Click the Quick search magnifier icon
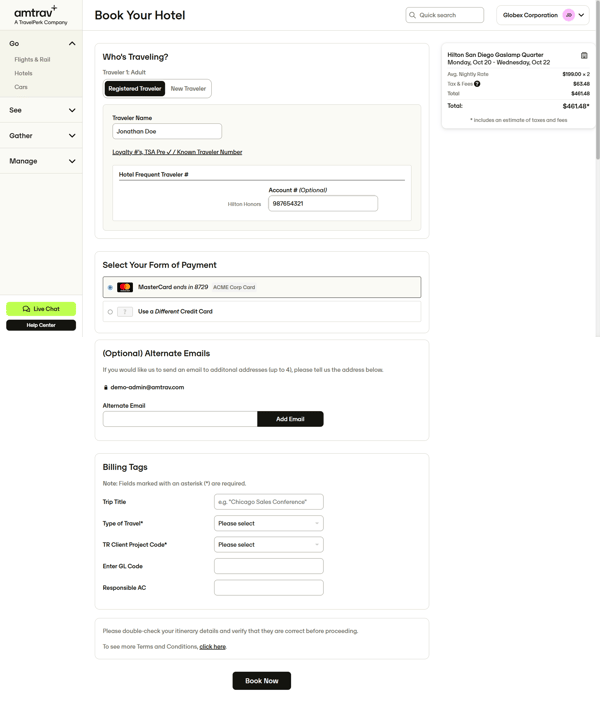Screen dimensions: 600x702 tap(412, 15)
